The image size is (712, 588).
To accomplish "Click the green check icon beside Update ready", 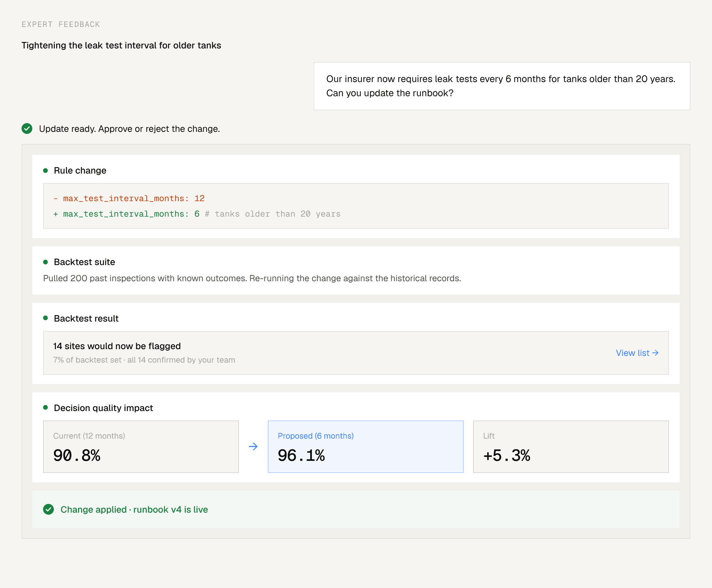I will (27, 129).
